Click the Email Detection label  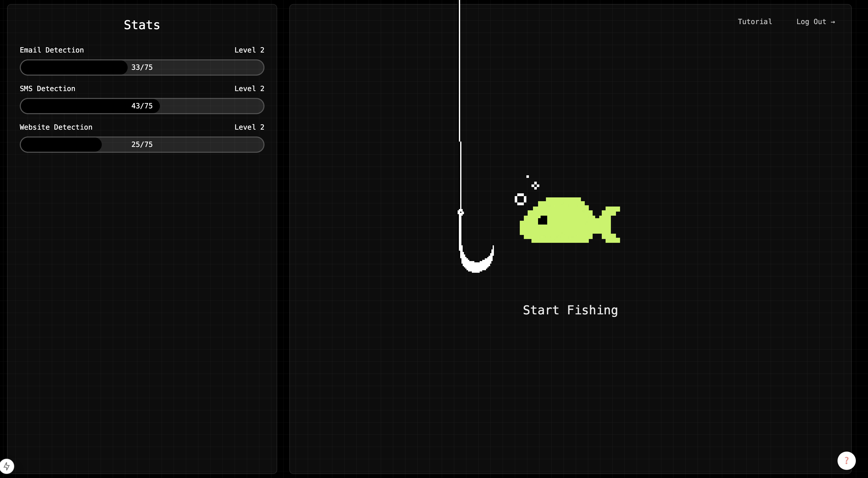tap(52, 50)
